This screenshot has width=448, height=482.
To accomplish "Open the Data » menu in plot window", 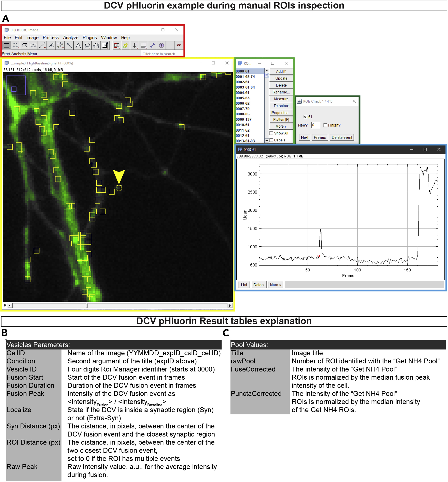I will (x=259, y=285).
